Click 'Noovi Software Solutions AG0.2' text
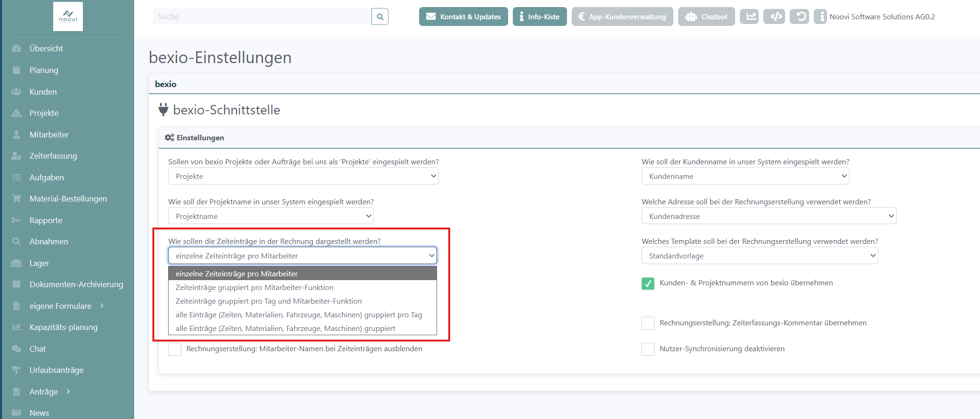Image resolution: width=980 pixels, height=419 pixels. (882, 16)
